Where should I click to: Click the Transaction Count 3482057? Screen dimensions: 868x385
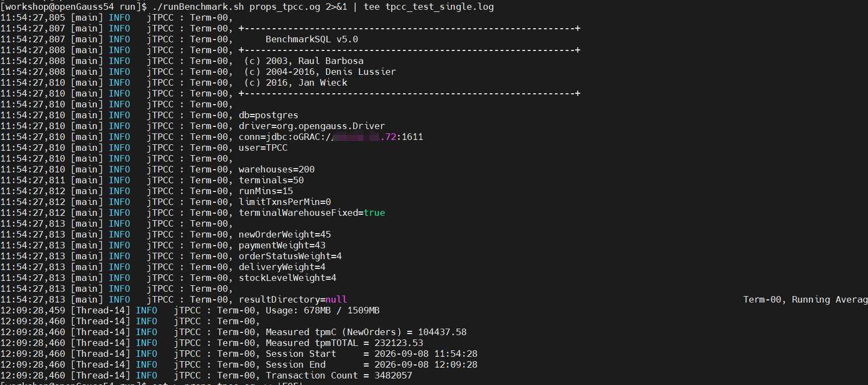tap(339, 375)
